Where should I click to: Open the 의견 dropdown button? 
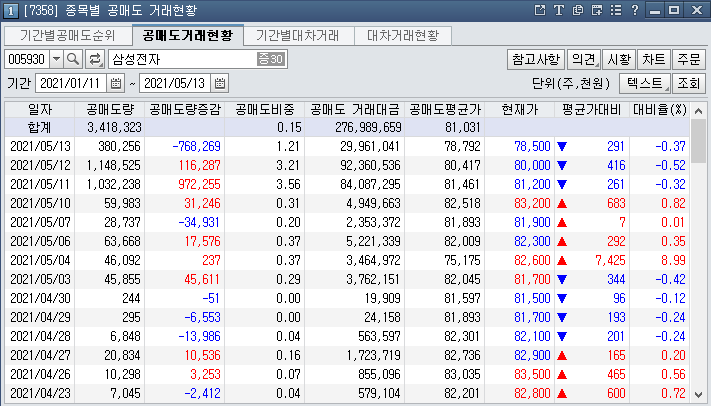[584, 59]
